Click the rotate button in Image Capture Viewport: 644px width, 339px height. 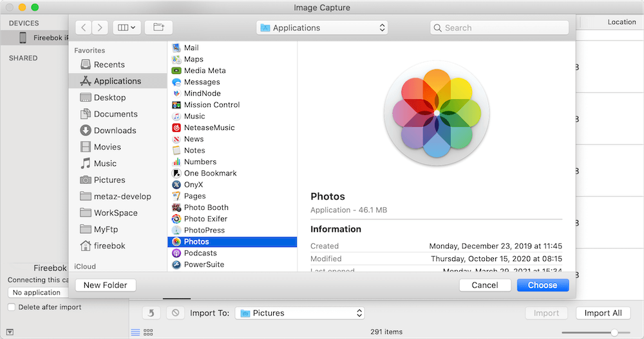(x=151, y=313)
